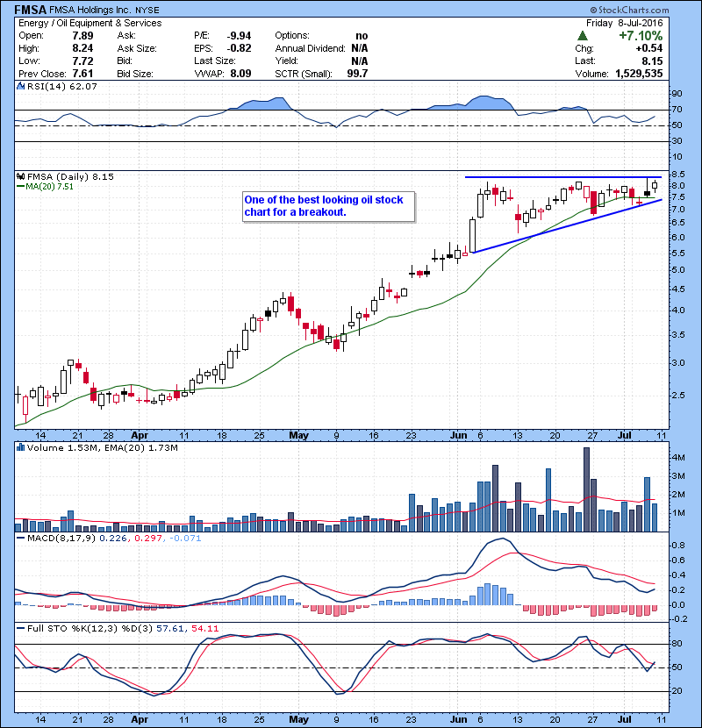This screenshot has height=728, width=702.
Task: Click the 4M label on volume axis
Action: click(678, 458)
